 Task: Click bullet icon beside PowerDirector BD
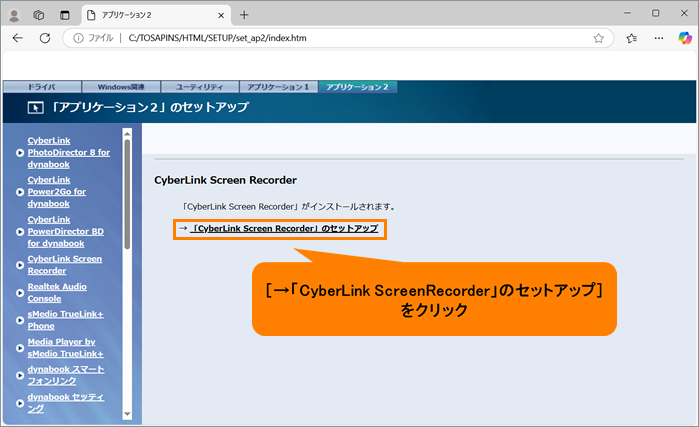(x=20, y=232)
